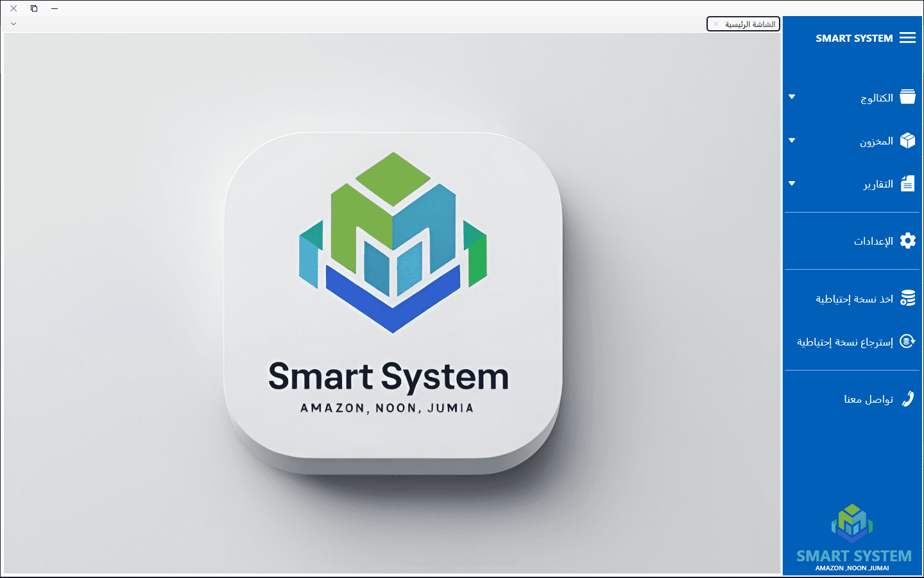Open the الإعدادات menu item
The image size is (924, 578).
pyautogui.click(x=852, y=240)
